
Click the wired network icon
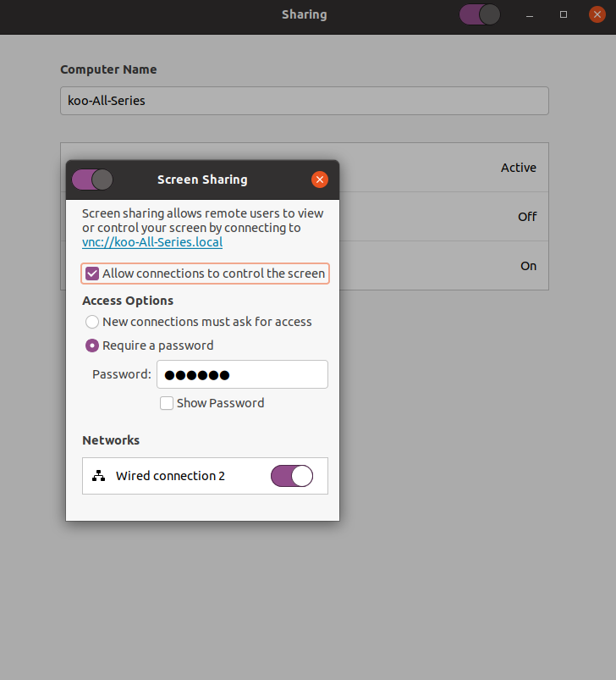(x=99, y=476)
